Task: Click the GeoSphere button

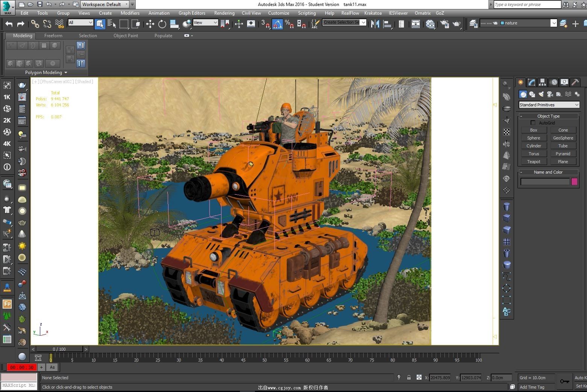Action: pos(563,138)
